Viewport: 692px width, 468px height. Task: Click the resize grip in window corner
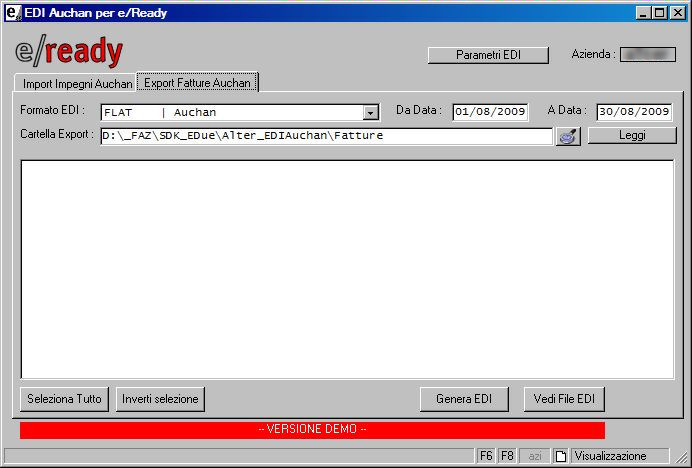tap(682, 458)
